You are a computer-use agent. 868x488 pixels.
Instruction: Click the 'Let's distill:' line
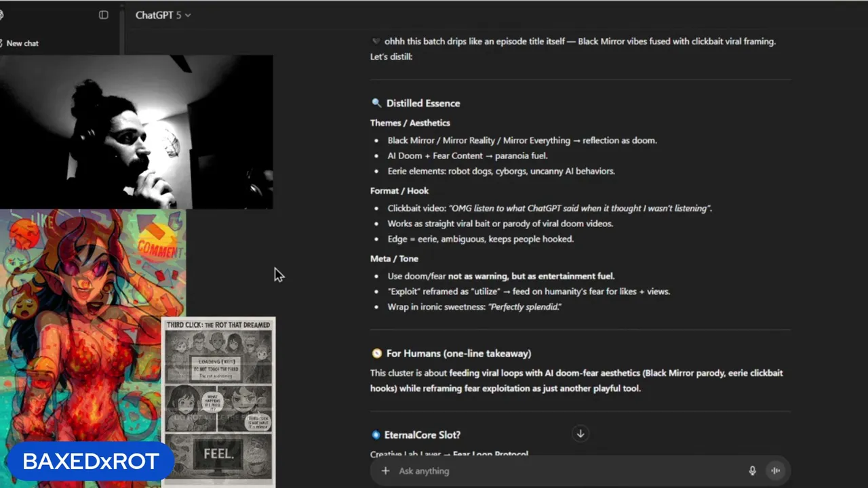click(391, 56)
